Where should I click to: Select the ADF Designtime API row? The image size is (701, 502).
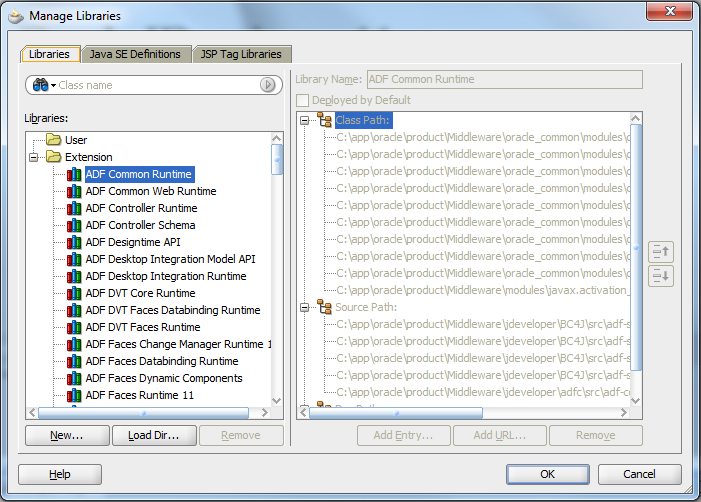pos(133,242)
